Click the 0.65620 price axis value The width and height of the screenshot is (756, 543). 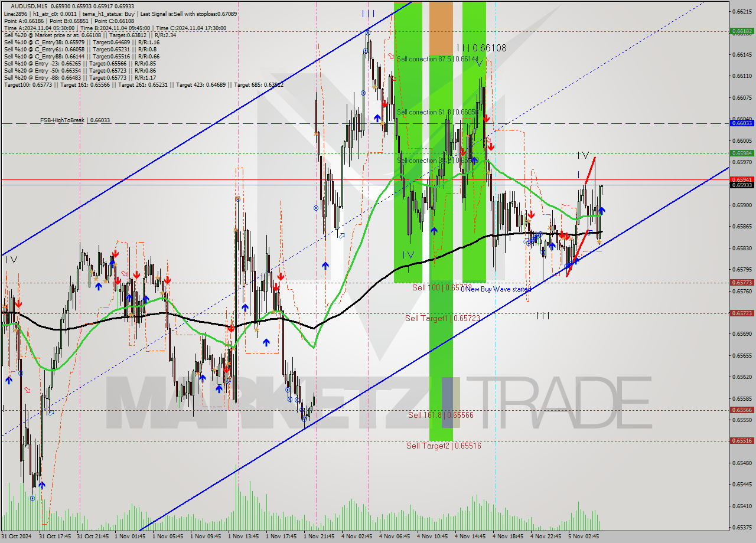coord(742,377)
